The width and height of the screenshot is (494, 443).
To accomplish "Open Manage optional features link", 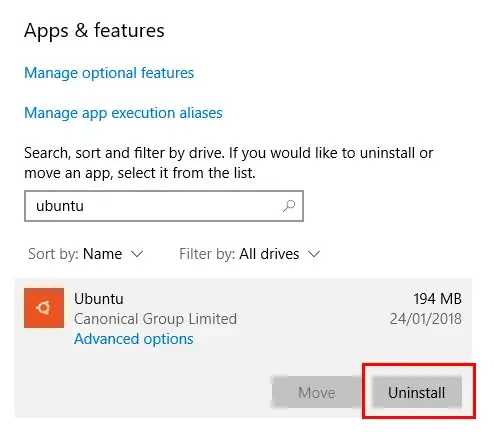I will pos(109,73).
